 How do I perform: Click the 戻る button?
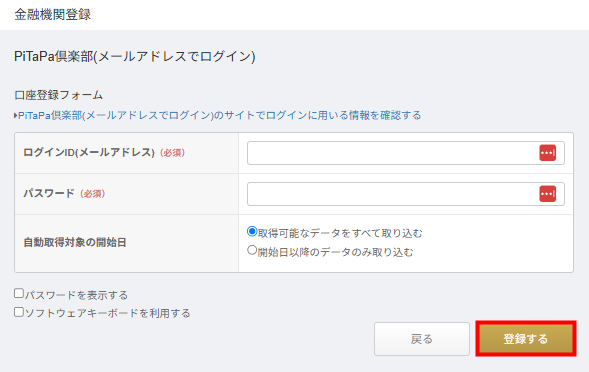click(422, 339)
